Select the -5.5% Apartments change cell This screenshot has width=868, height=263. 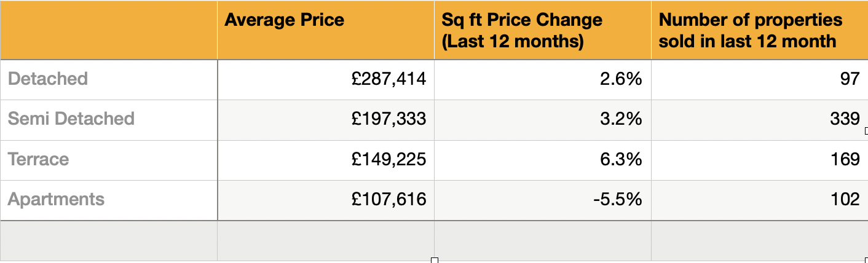(x=542, y=200)
